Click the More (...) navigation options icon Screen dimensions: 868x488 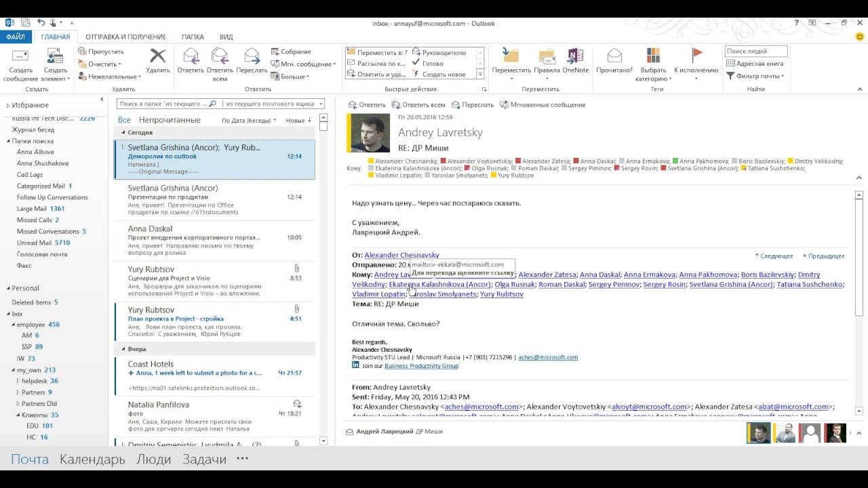click(x=242, y=459)
